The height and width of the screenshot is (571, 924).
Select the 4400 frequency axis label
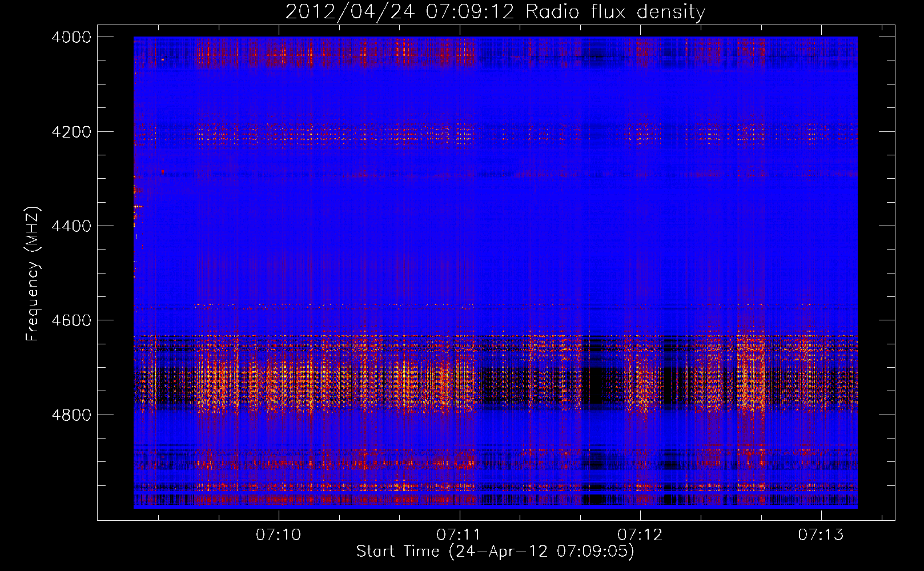click(x=71, y=226)
